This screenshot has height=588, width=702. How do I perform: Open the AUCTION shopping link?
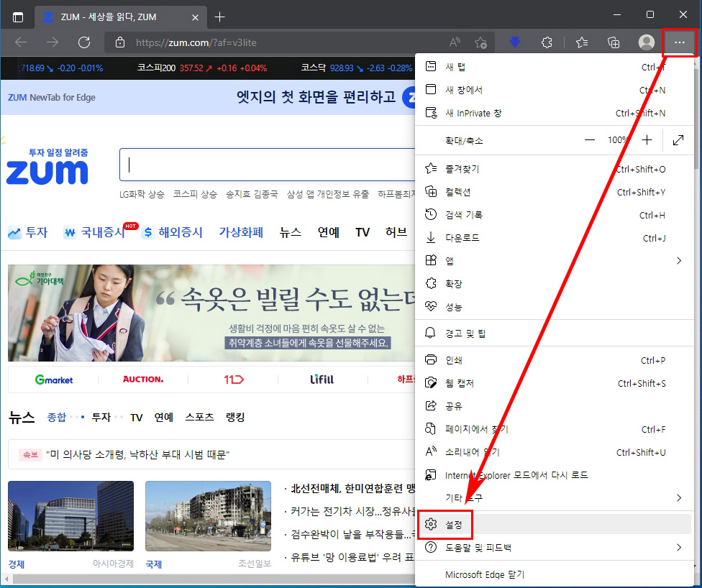coord(143,380)
